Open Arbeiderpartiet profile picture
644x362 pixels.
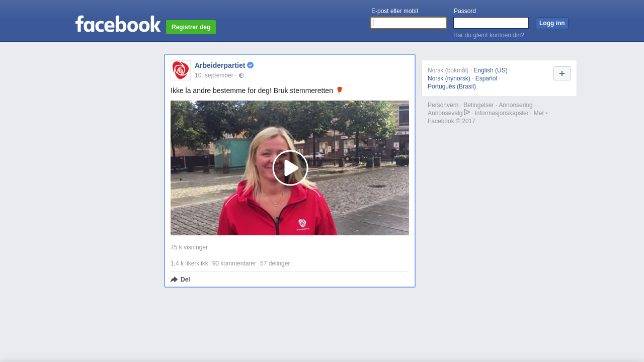(181, 70)
